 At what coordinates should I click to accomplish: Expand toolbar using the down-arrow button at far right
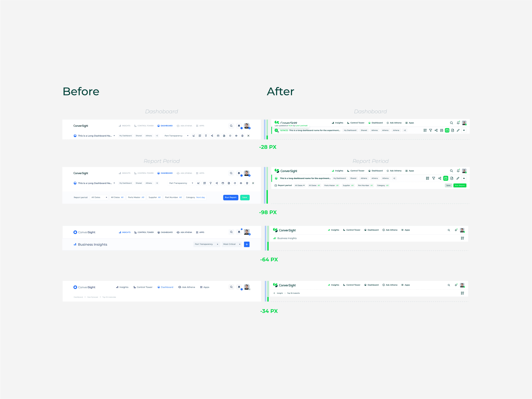pos(464,131)
